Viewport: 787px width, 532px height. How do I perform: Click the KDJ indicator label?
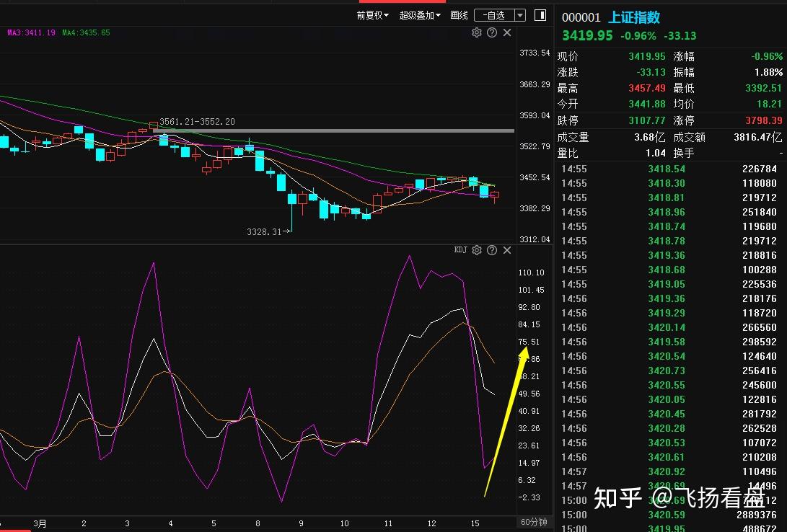(x=460, y=250)
